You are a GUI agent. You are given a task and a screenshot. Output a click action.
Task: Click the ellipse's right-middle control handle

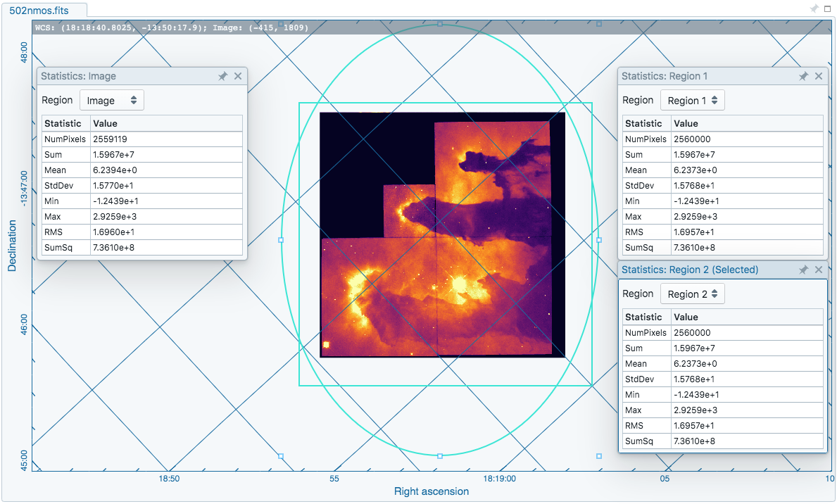point(599,240)
